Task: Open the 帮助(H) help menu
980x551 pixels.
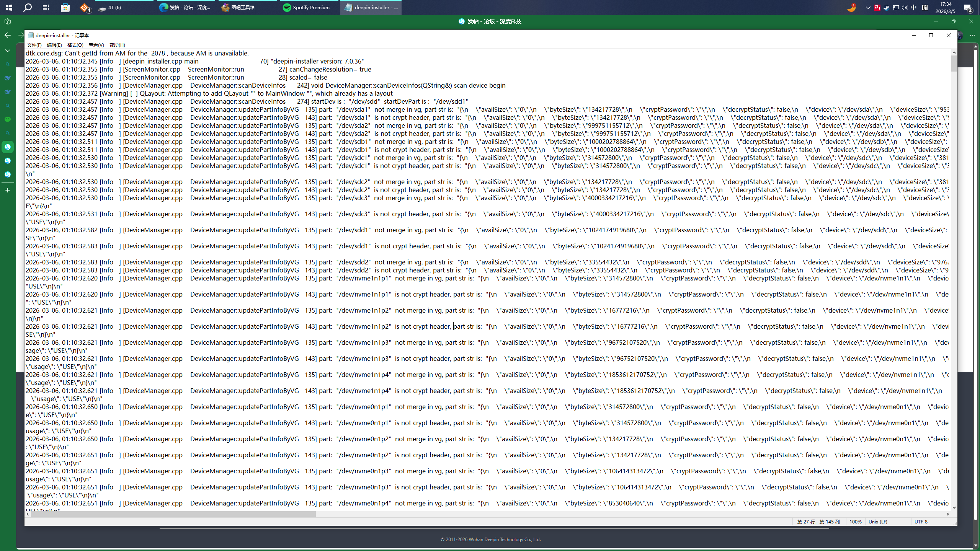Action: [117, 45]
